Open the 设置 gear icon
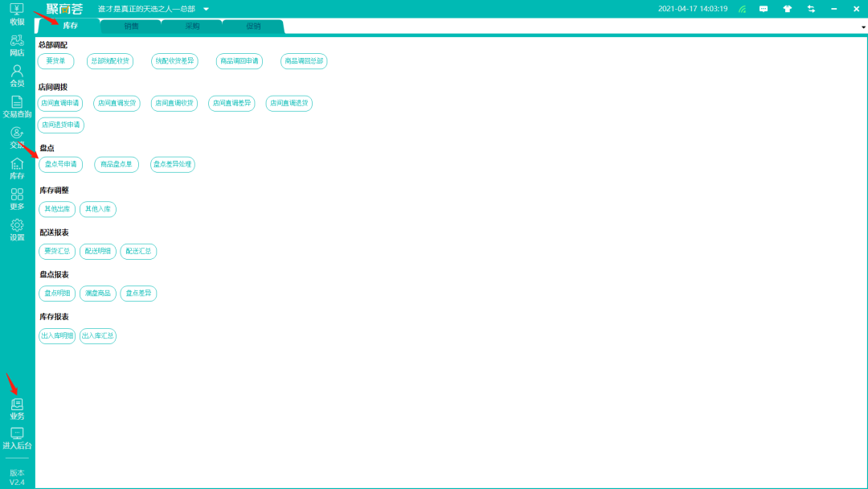The width and height of the screenshot is (868, 489). click(17, 226)
